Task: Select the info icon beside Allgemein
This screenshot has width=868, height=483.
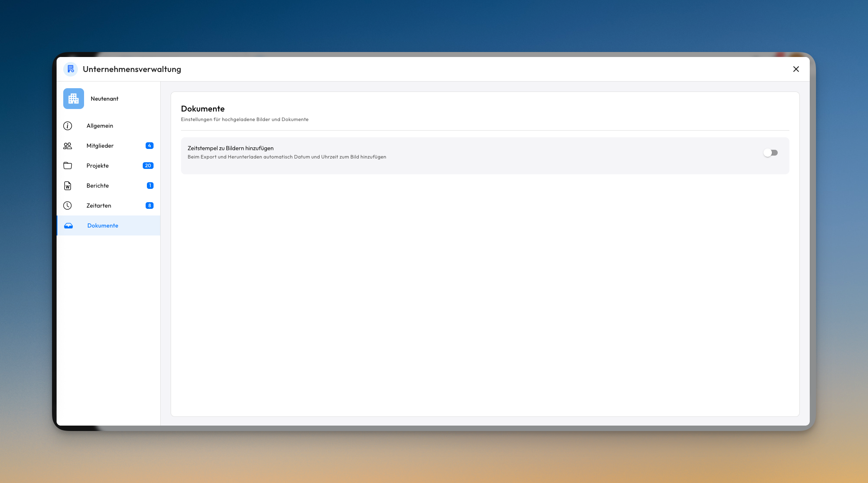Action: coord(68,126)
